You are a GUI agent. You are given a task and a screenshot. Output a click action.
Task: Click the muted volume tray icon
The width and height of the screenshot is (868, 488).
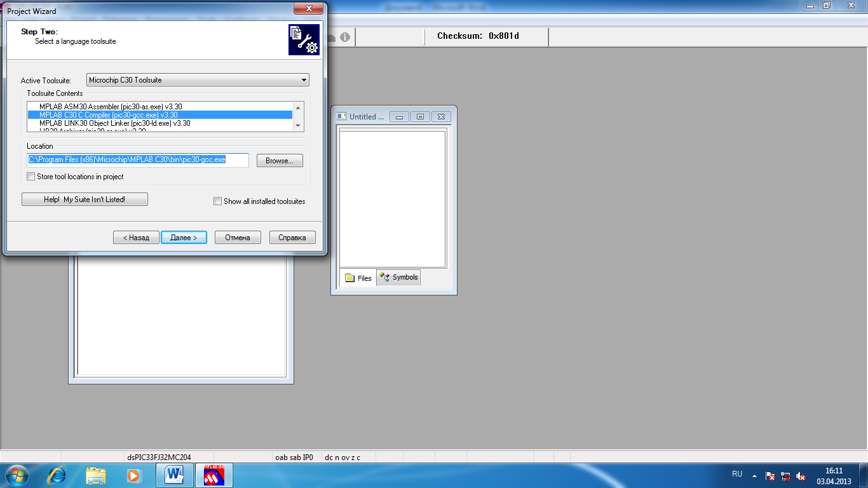(801, 475)
